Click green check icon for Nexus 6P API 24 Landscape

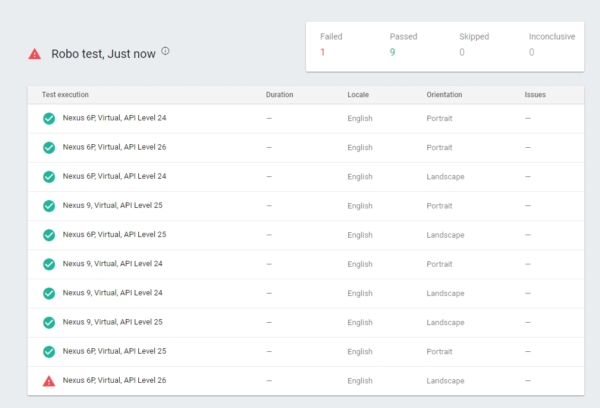click(x=49, y=177)
